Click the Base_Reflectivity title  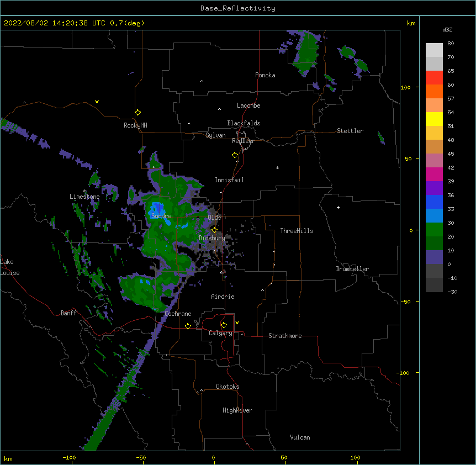point(238,8)
